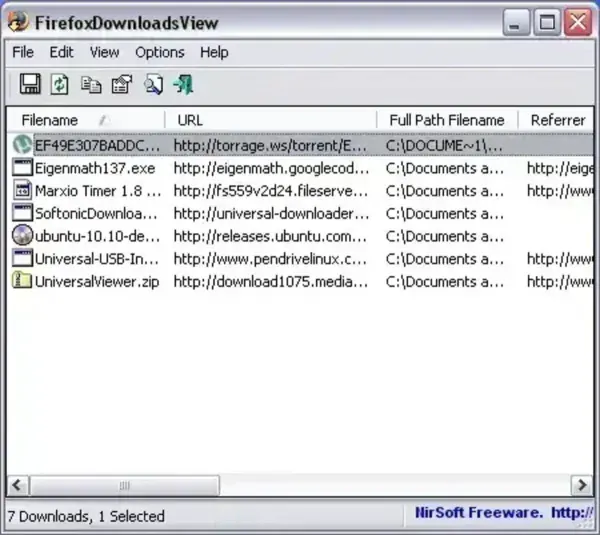Click the path cell in ubuntu-10.10-de... row

tap(445, 237)
